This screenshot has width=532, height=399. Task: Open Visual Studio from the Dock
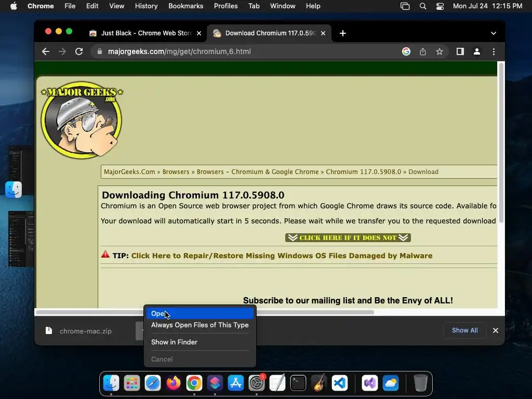point(370,383)
